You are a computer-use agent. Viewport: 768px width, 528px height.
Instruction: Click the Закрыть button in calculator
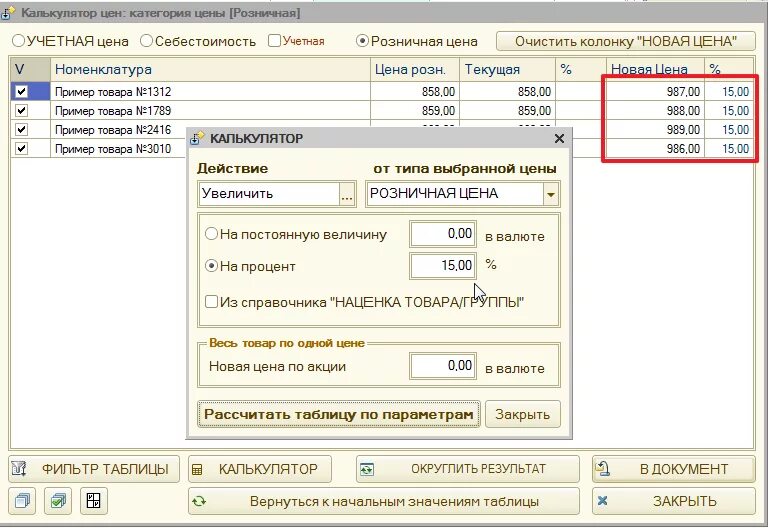point(522,414)
